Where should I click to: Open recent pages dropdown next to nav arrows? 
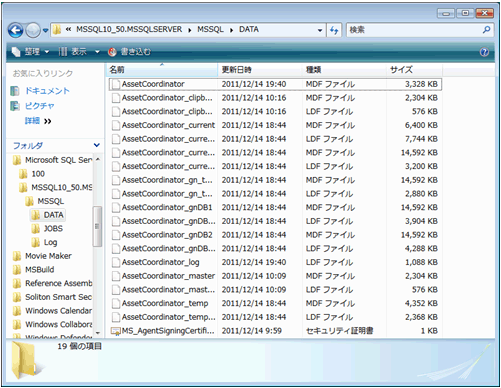tap(45, 31)
